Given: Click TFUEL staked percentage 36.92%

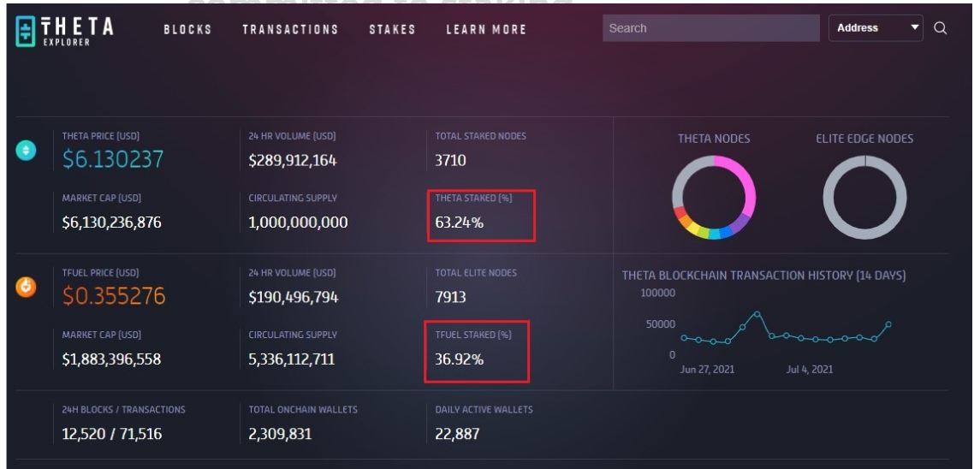Looking at the screenshot, I should 460,359.
